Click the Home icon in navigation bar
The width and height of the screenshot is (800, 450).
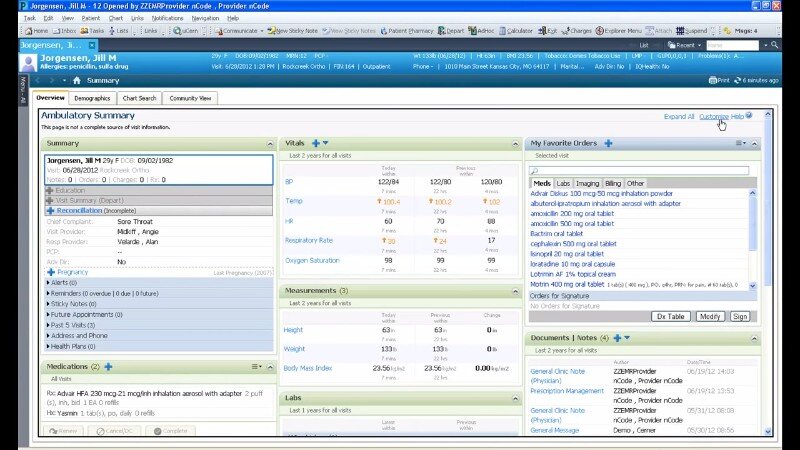point(77,80)
